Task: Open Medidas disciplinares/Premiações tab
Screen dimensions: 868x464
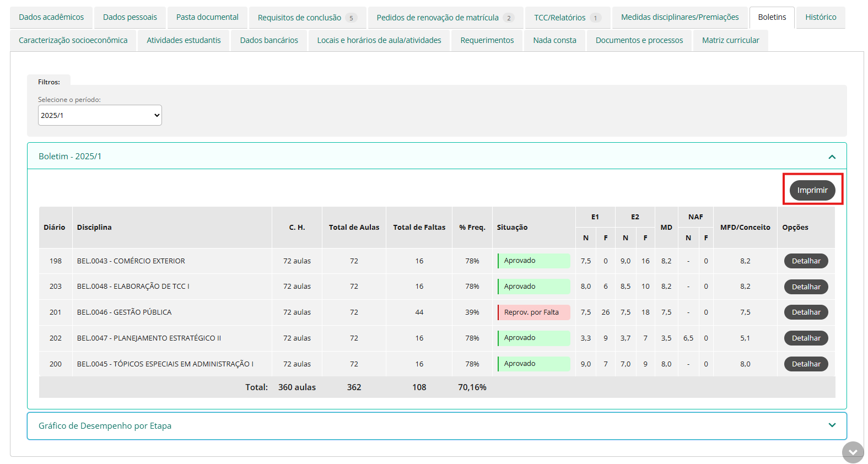Action: coord(680,18)
